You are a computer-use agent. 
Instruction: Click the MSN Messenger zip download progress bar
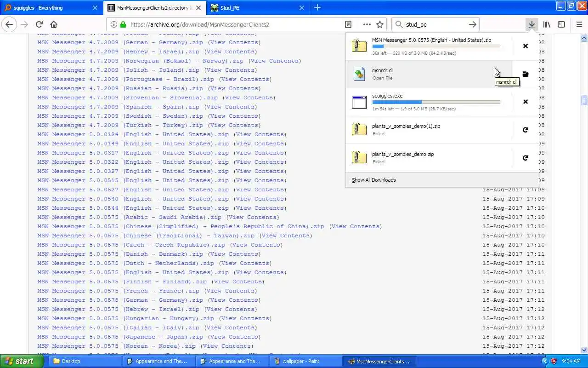point(436,46)
